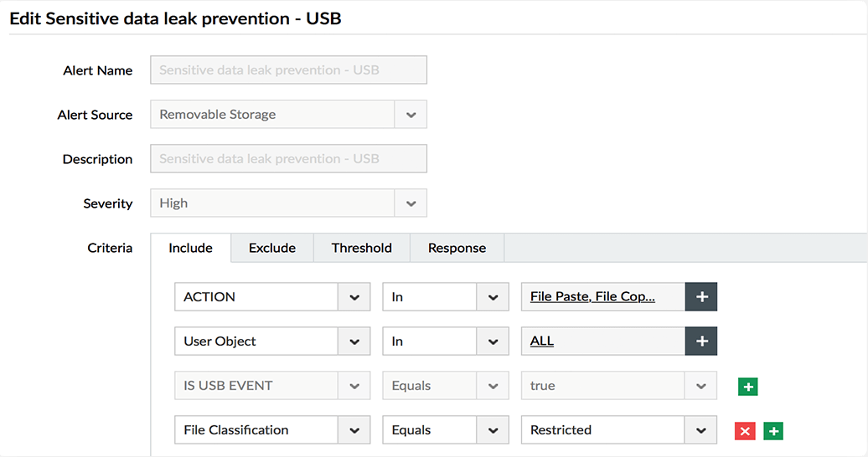Open the File Classification field dropdown
The image size is (868, 457).
[354, 430]
